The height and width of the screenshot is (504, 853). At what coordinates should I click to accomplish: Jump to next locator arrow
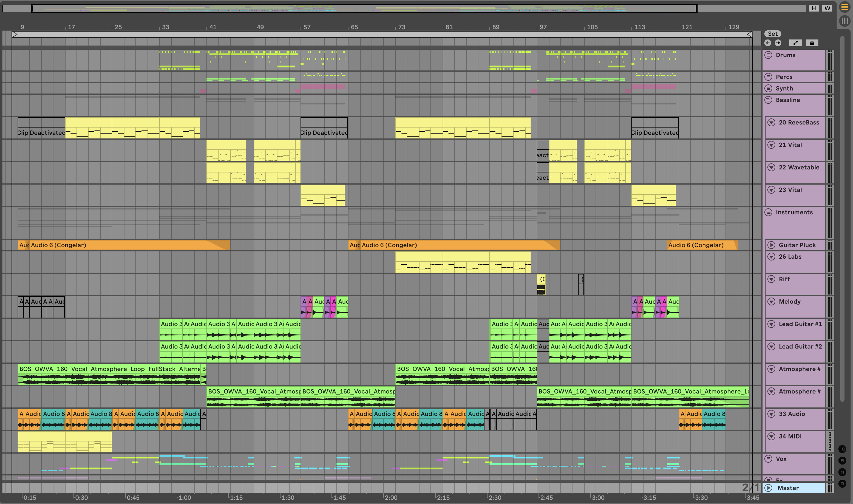[x=778, y=43]
